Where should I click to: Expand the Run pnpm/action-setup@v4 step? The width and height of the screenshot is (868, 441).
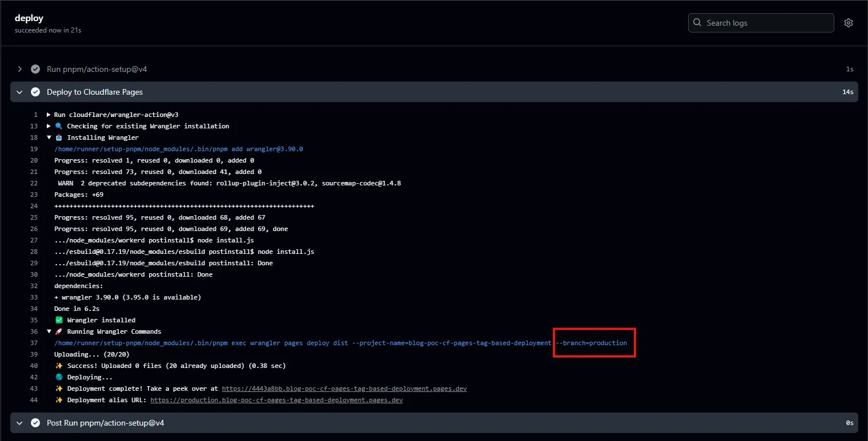19,68
